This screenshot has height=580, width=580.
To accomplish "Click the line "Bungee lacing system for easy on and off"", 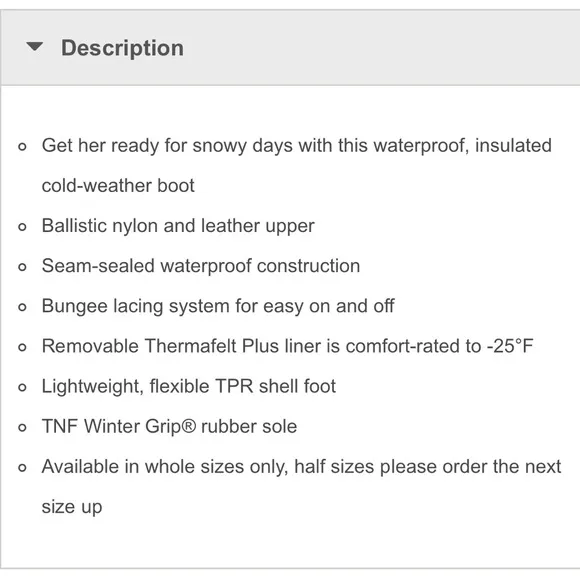I will click(218, 306).
